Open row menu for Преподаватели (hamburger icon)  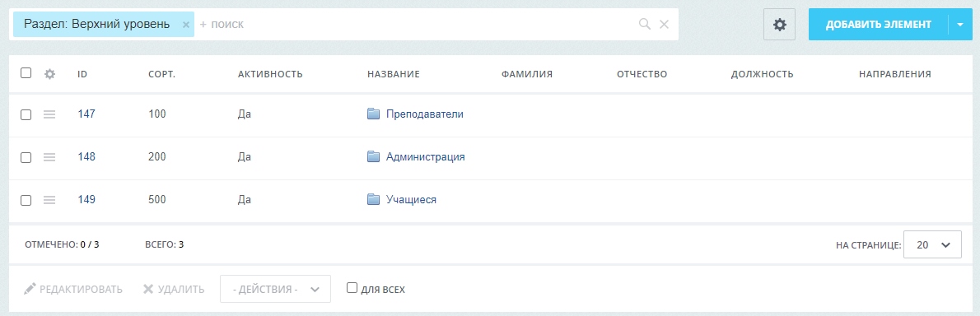tap(49, 114)
